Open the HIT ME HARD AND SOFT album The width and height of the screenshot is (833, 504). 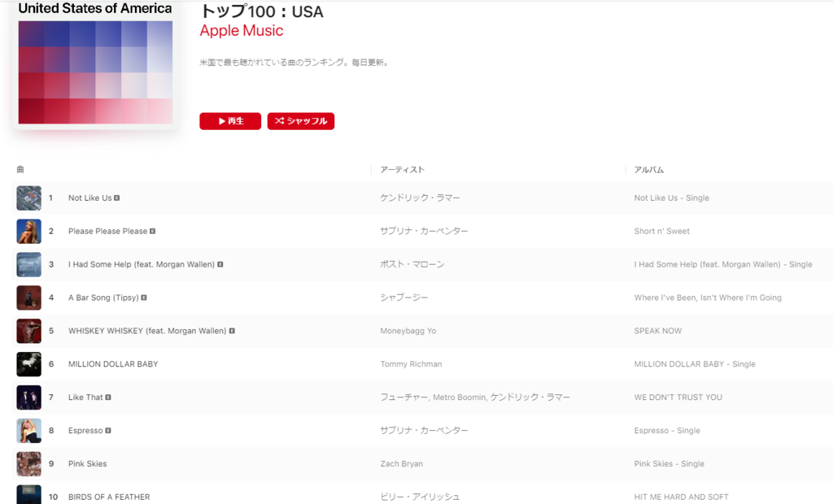click(x=681, y=497)
